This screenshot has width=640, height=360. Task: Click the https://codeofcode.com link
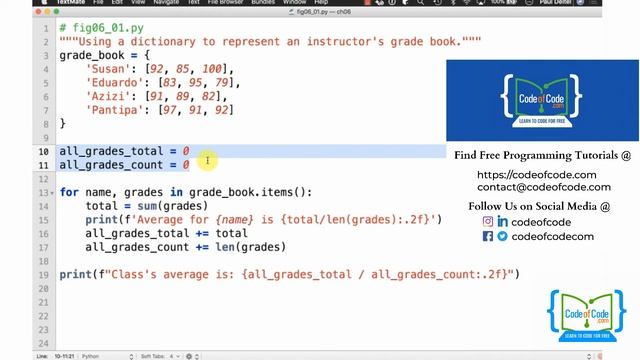[537, 175]
